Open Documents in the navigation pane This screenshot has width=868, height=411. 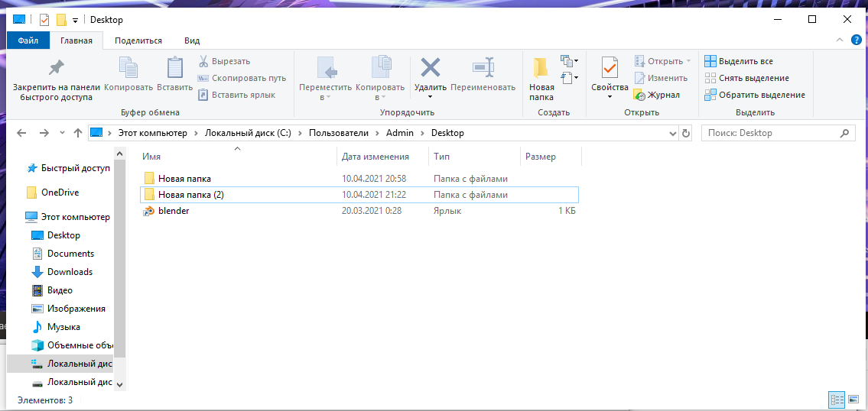pyautogui.click(x=63, y=254)
